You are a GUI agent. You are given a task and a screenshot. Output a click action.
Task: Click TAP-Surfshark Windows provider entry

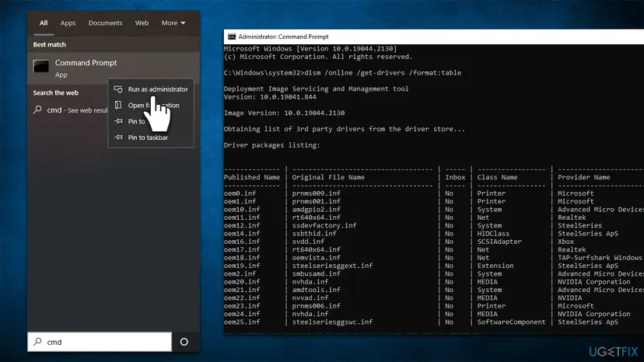click(600, 258)
